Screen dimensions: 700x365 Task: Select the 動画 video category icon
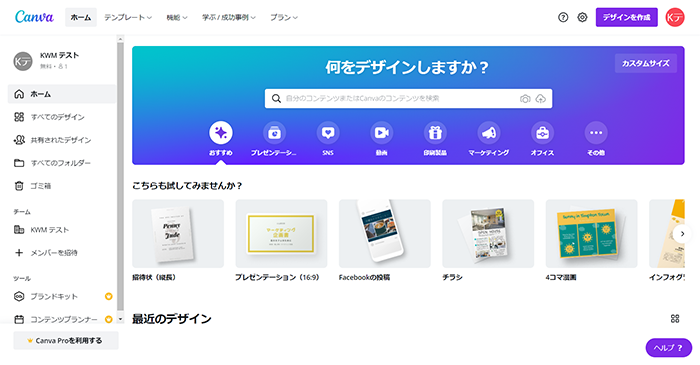coord(381,133)
